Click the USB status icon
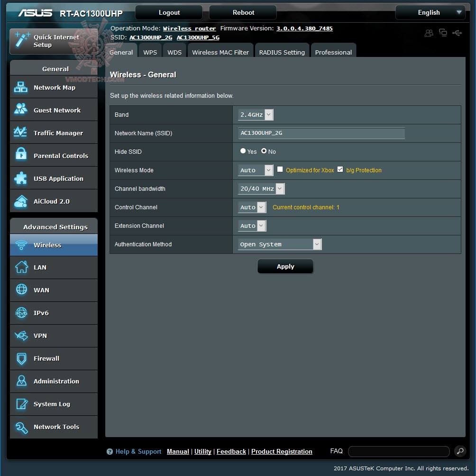476x476 pixels. 457,33
